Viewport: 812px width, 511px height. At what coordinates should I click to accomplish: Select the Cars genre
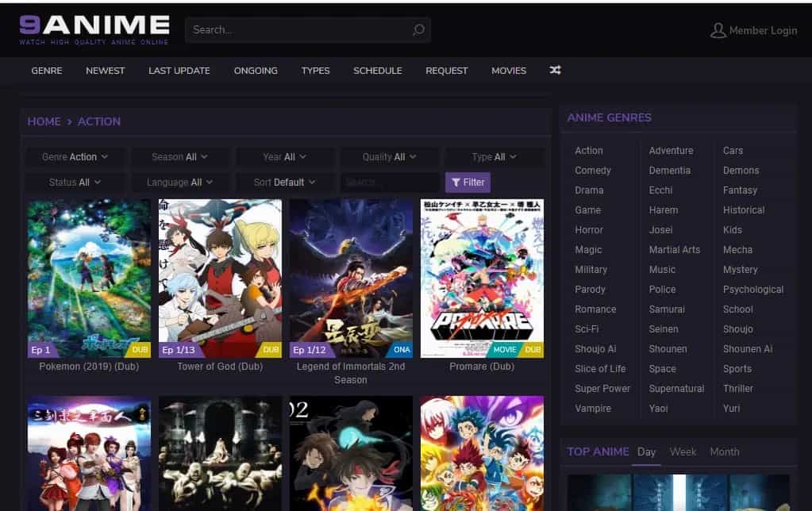click(733, 151)
